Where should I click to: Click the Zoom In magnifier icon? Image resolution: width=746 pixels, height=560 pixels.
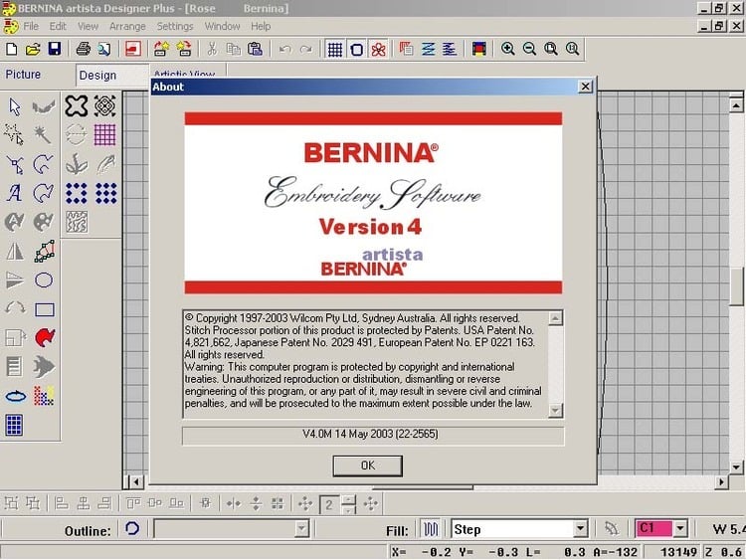(508, 49)
